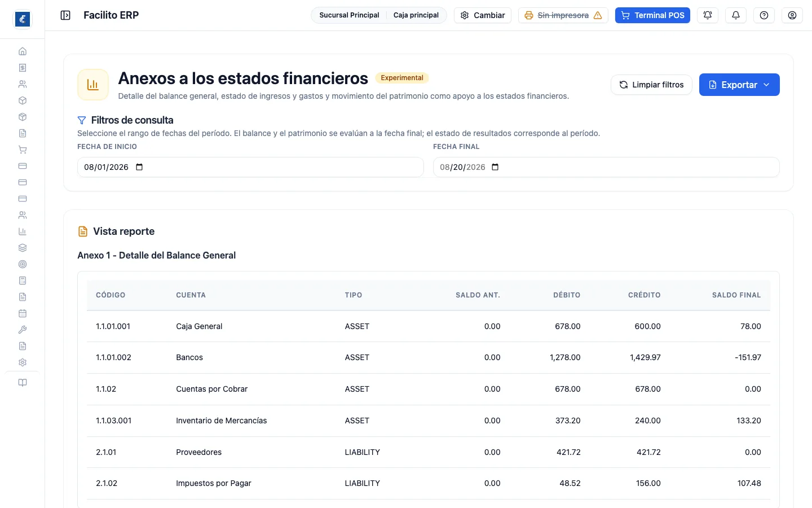Select the Bancos account name
812x508 pixels.
189,357
